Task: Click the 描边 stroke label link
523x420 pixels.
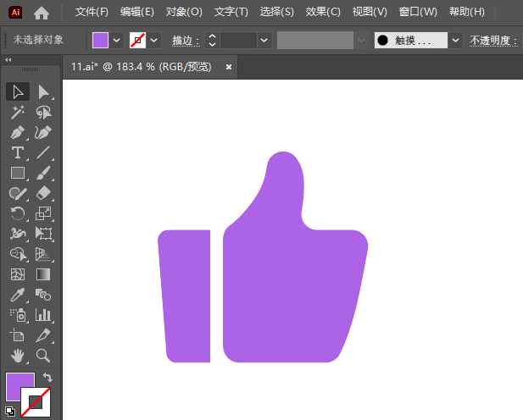Action: [186, 41]
